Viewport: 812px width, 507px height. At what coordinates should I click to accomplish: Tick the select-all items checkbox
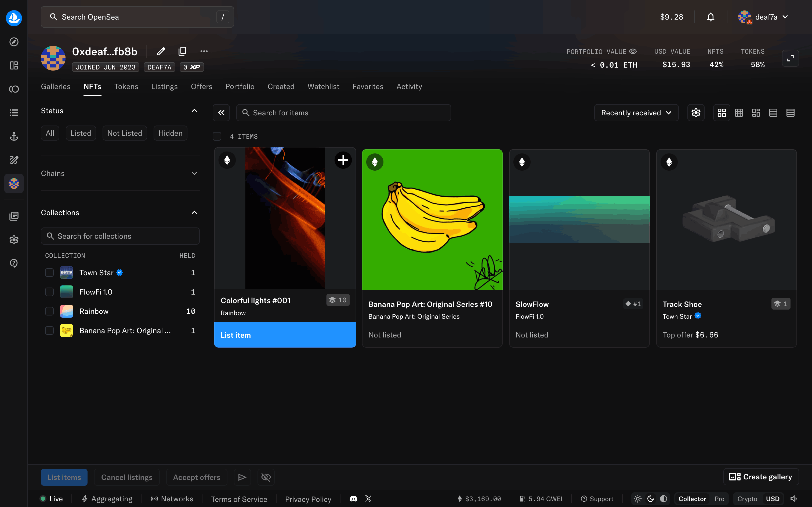(217, 137)
